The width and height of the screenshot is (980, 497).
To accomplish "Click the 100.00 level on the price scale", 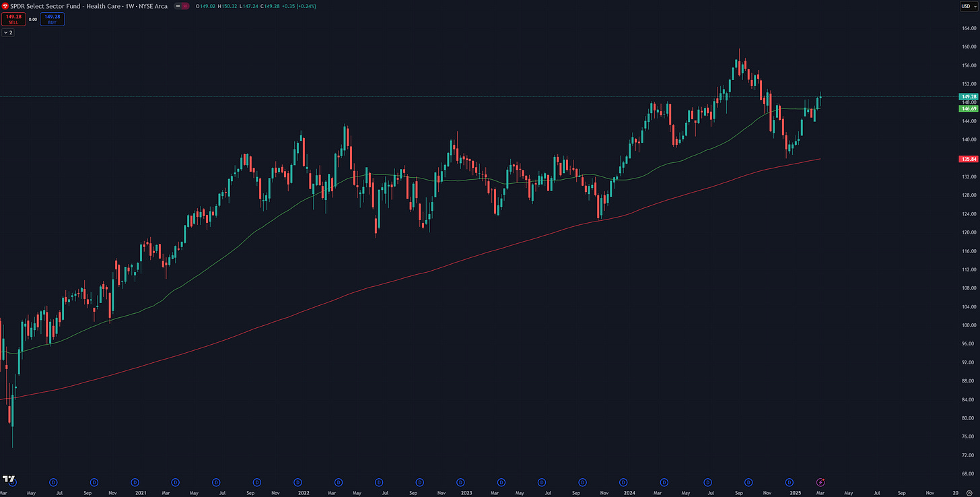I will click(x=969, y=325).
